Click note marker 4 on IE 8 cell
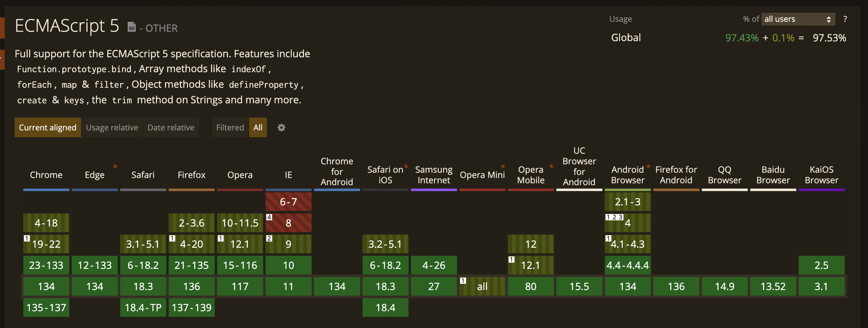 (269, 217)
